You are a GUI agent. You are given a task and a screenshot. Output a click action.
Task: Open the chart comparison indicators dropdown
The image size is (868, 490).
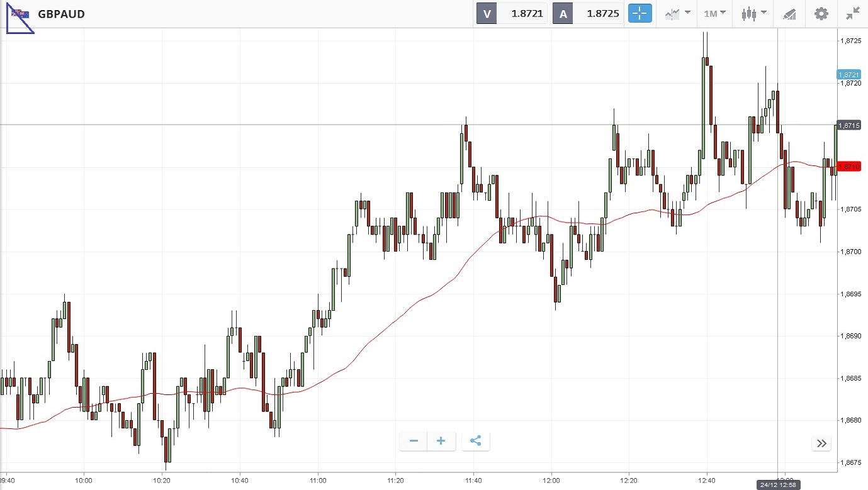point(678,13)
